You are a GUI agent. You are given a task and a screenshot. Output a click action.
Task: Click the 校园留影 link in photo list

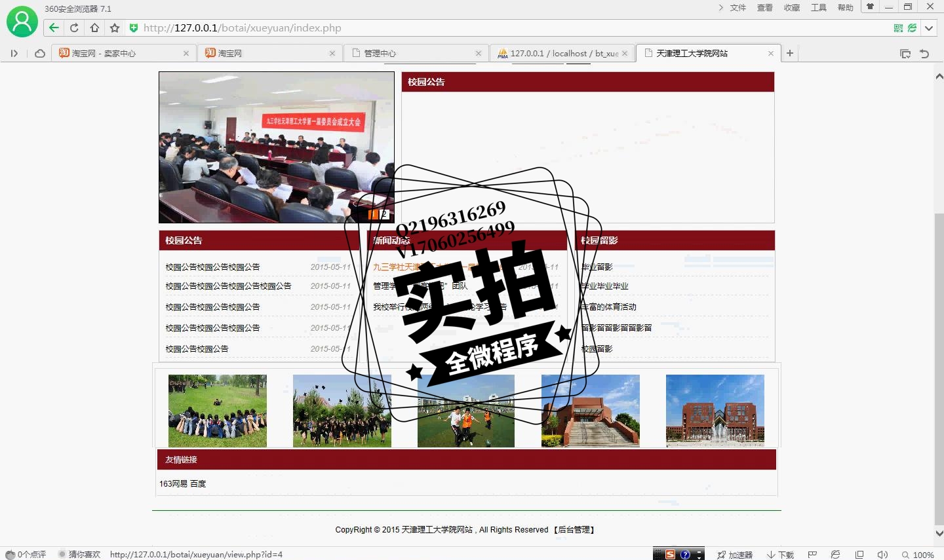coord(597,348)
